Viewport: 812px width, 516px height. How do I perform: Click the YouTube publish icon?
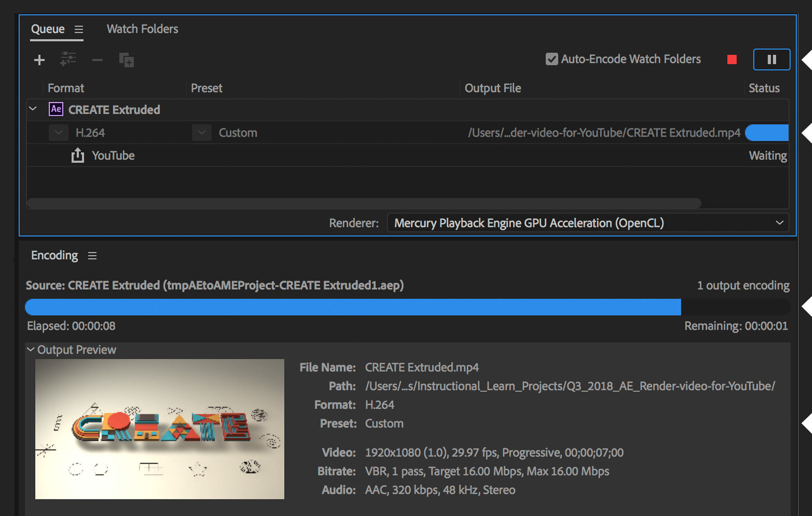pyautogui.click(x=78, y=155)
